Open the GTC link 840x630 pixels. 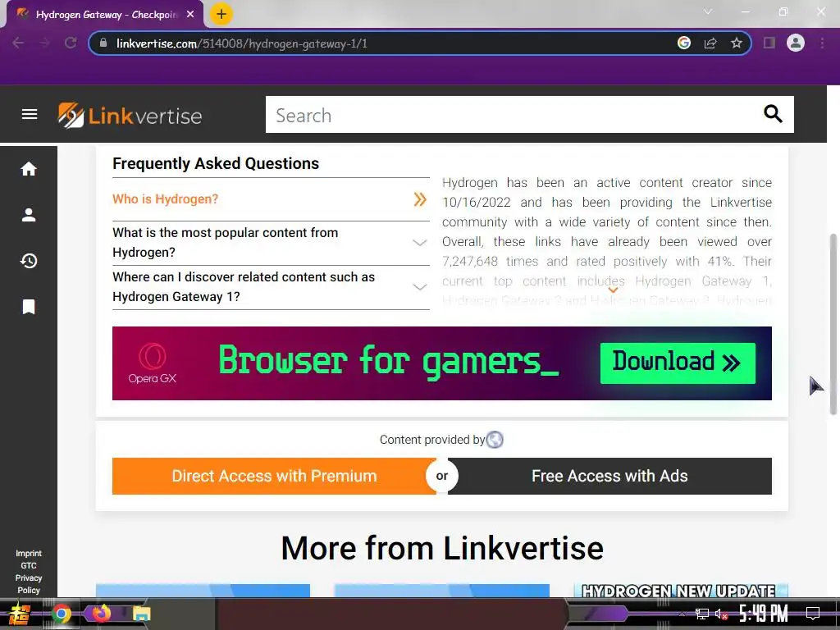click(x=29, y=565)
